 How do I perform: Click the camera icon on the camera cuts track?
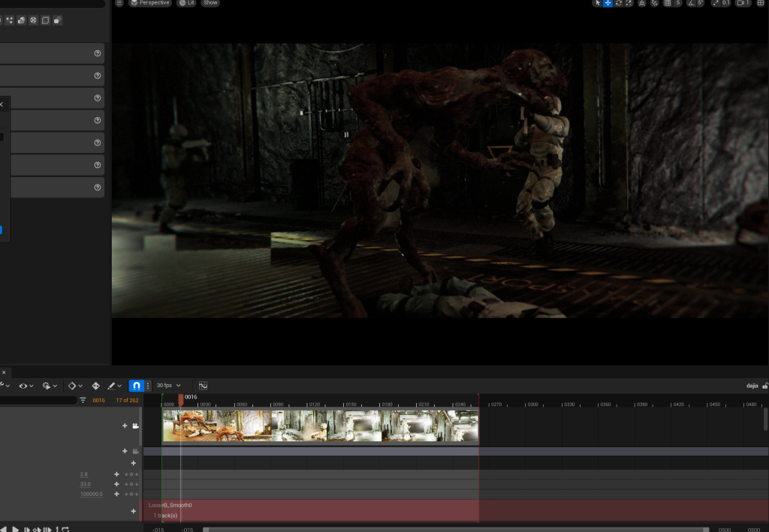(135, 426)
